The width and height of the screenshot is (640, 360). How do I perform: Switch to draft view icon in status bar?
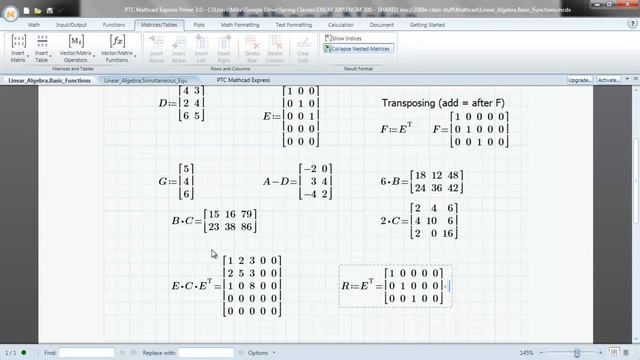626,352
